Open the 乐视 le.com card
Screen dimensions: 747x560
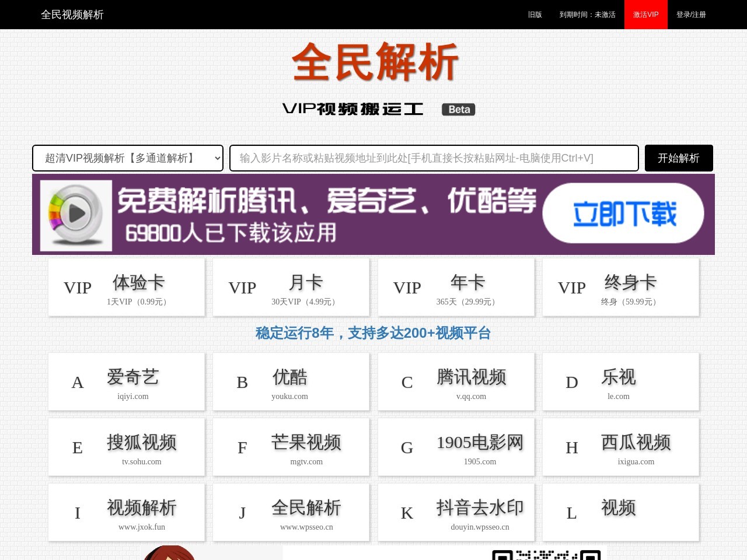click(621, 382)
